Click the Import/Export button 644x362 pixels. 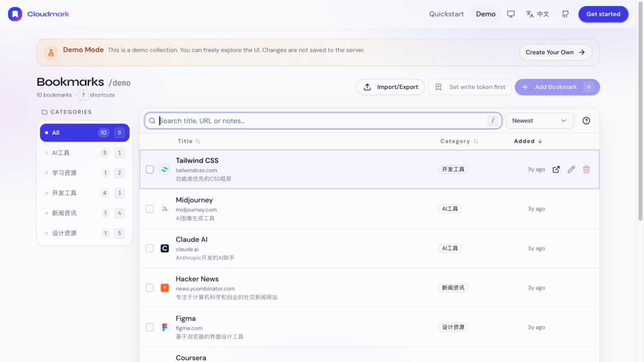click(x=391, y=87)
